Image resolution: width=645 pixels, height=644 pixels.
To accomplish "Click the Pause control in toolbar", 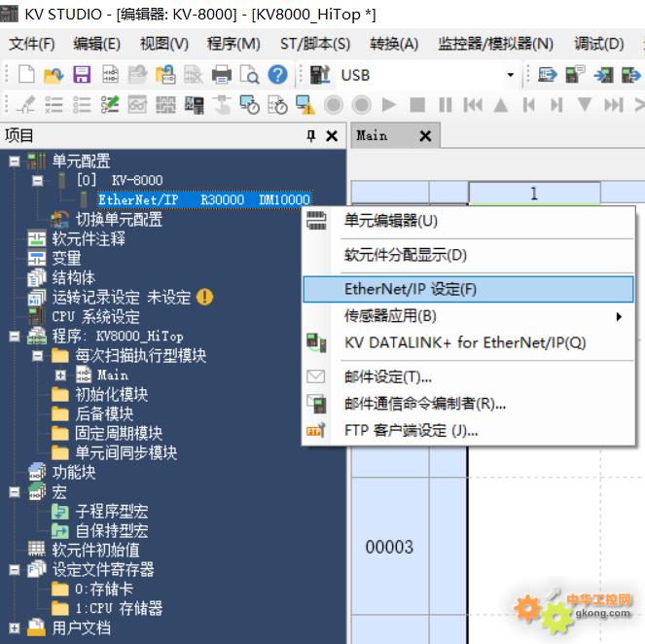I will [x=446, y=104].
